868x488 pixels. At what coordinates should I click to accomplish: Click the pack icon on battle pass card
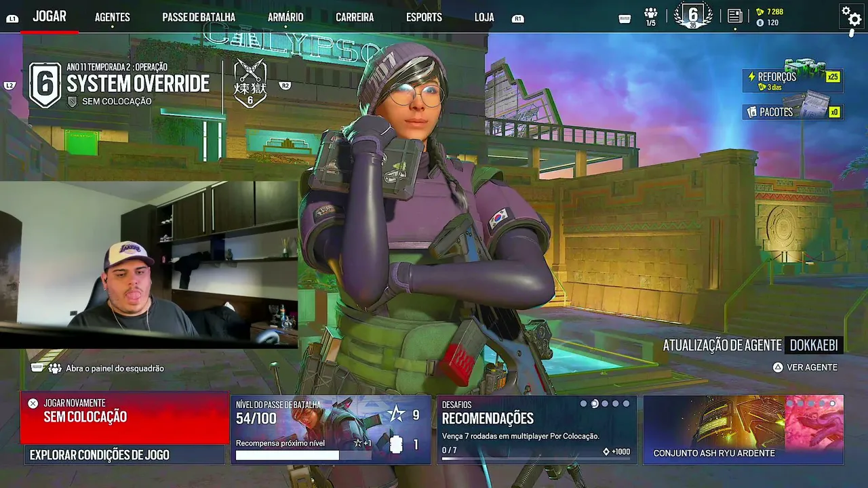pyautogui.click(x=397, y=445)
